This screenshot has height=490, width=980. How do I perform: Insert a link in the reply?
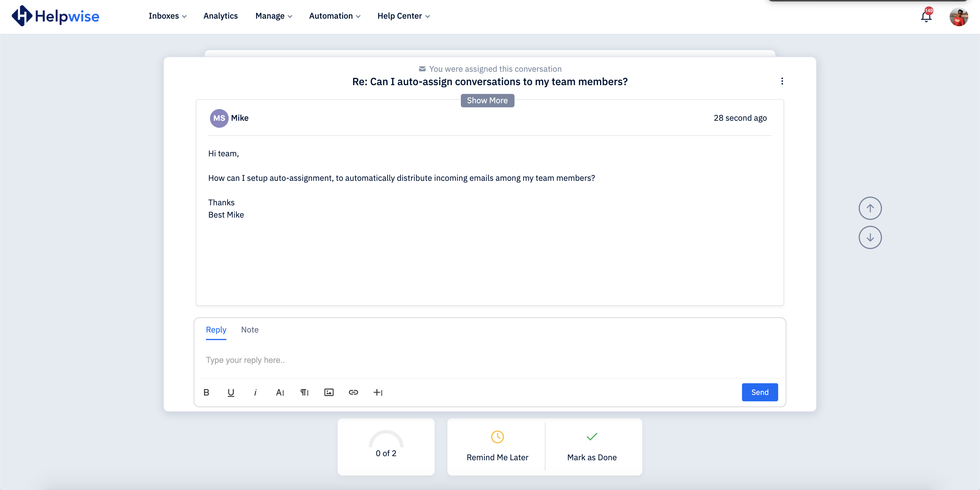tap(353, 392)
